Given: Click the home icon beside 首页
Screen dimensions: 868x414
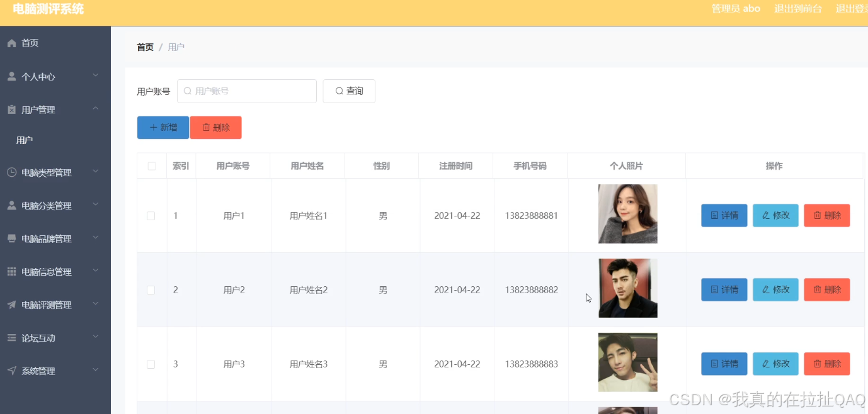Looking at the screenshot, I should pyautogui.click(x=11, y=43).
